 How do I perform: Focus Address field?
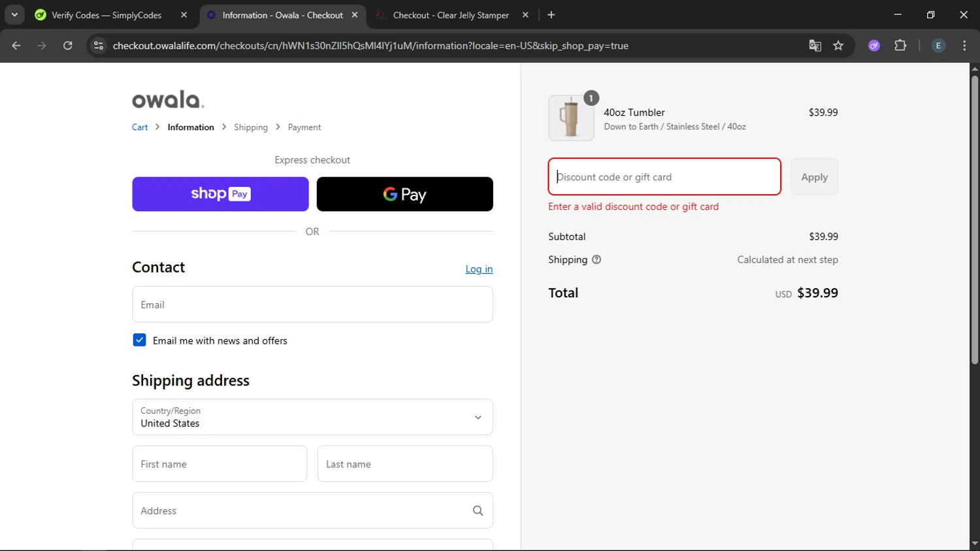coord(312,510)
